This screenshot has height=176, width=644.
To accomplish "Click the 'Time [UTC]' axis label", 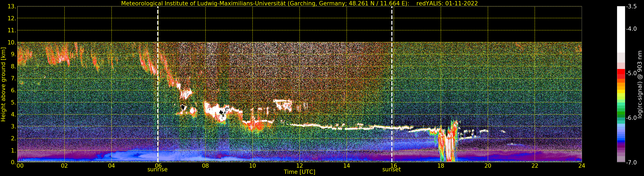I will 300,172.
